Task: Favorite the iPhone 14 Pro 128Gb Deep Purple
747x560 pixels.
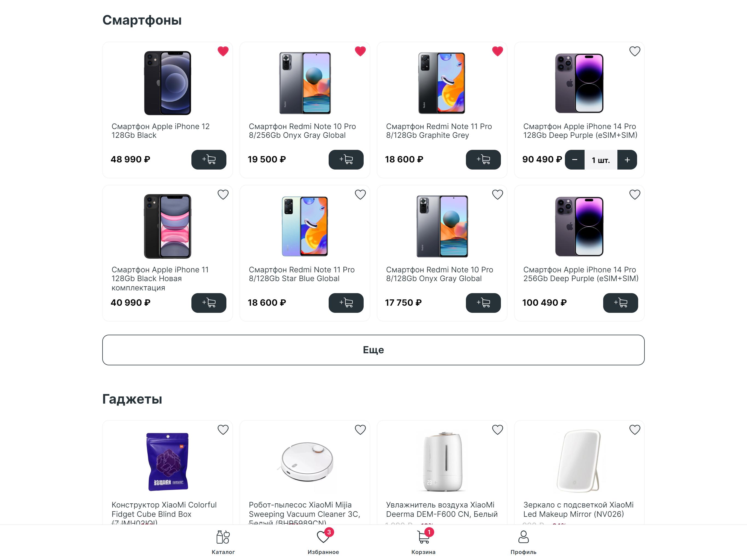Action: point(635,51)
